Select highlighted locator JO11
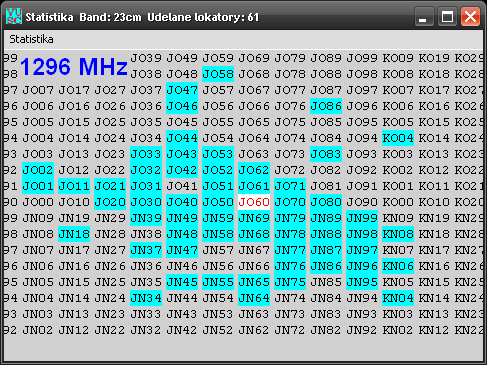The image size is (487, 365). coord(74,186)
